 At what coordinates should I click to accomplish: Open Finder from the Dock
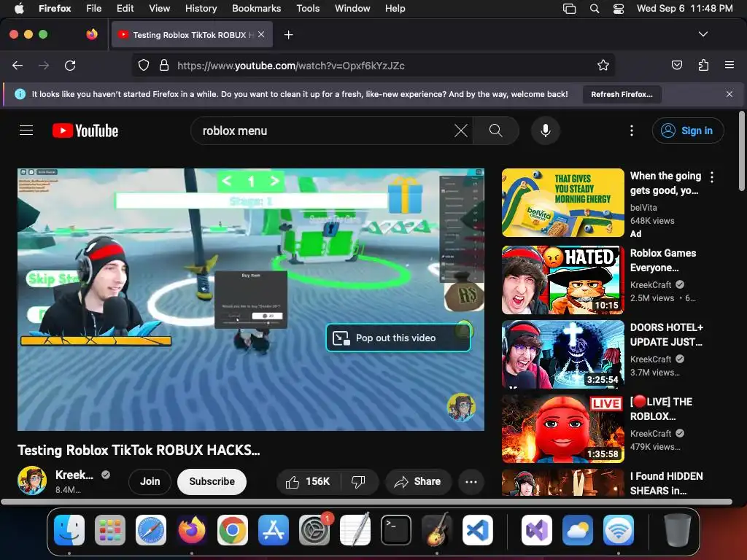pos(69,530)
